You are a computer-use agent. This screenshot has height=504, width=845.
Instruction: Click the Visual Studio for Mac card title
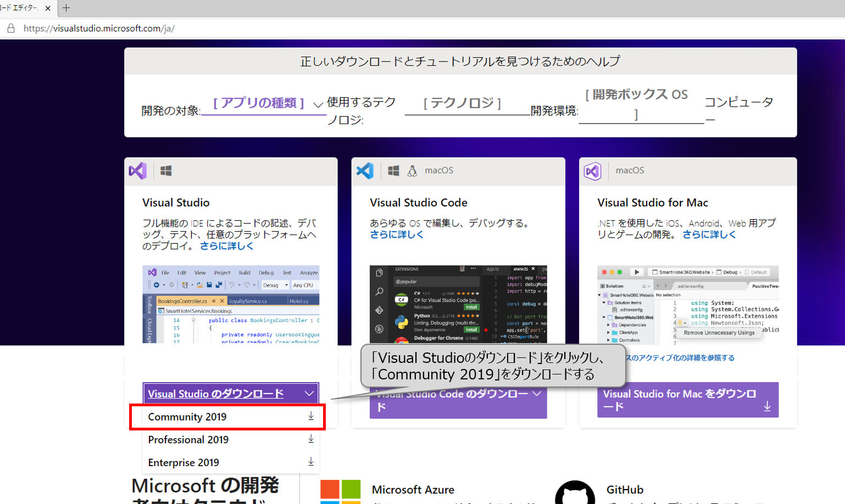point(653,203)
